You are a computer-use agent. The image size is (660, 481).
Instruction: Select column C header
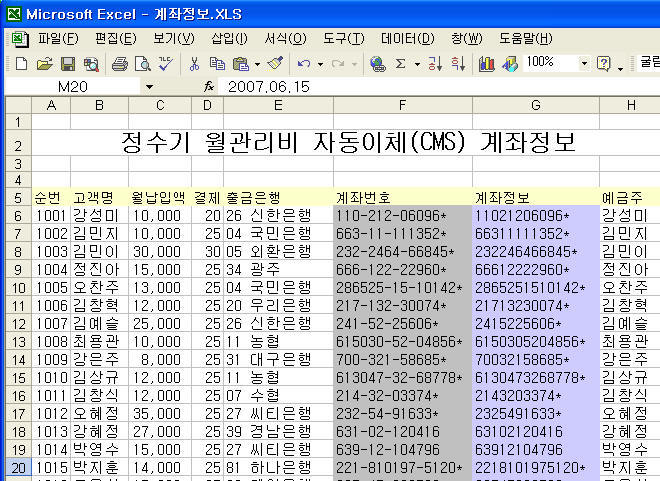160,105
